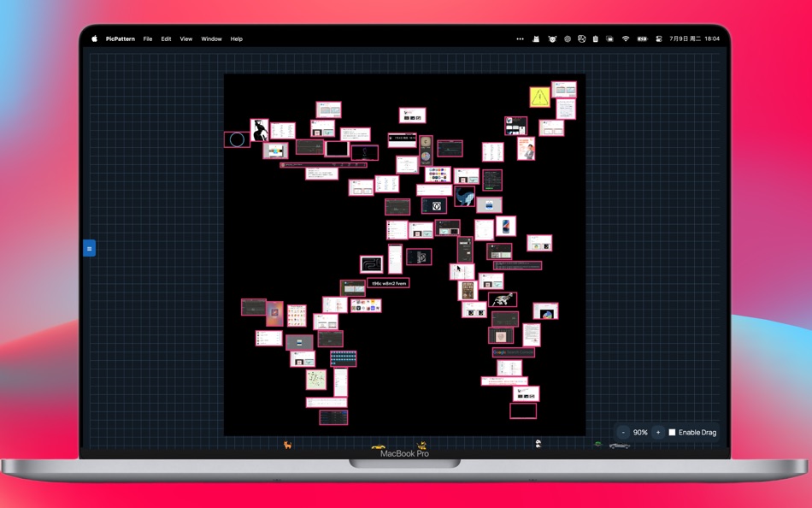Open the Window menu
Screen dimensions: 812x508
pos(211,38)
